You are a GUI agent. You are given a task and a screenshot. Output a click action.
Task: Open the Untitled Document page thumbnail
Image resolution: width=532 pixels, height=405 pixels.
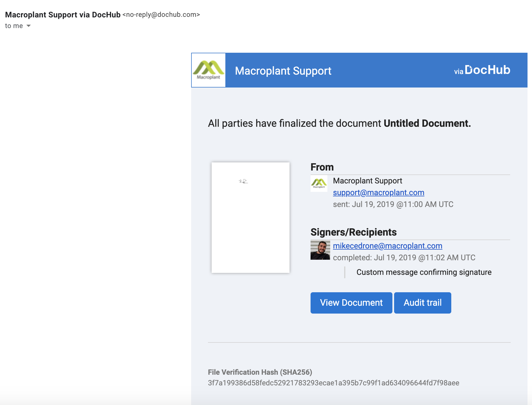coord(251,218)
